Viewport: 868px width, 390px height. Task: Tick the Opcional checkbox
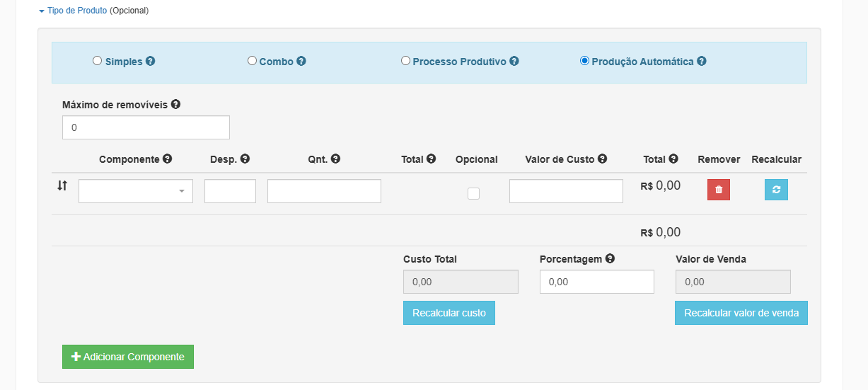tap(474, 193)
